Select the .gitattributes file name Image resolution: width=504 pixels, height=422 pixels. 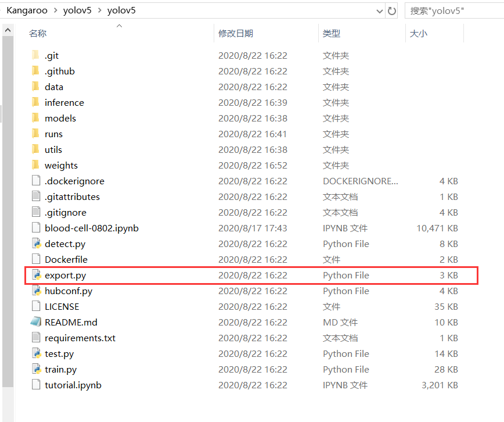(73, 196)
